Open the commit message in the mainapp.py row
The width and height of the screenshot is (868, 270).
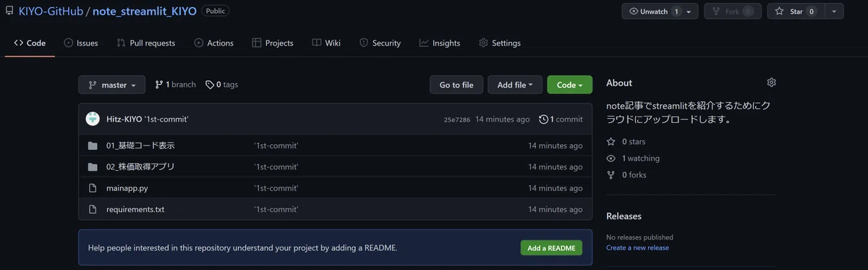point(276,188)
